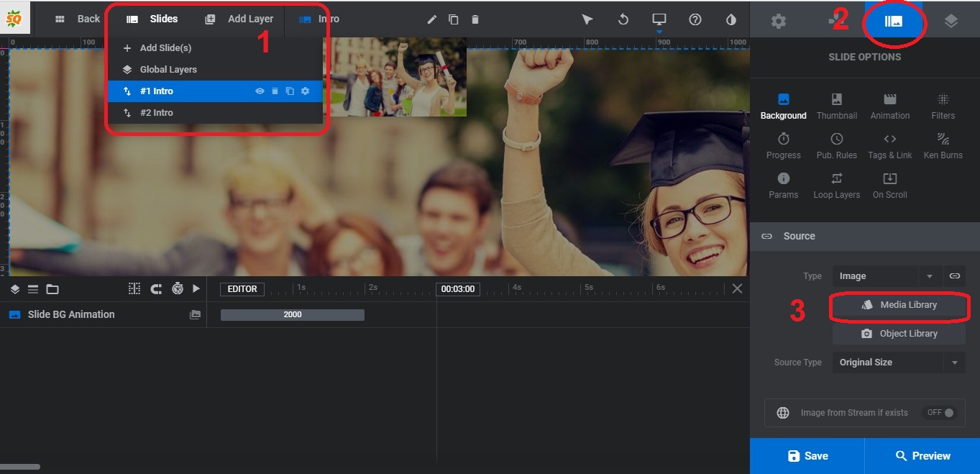This screenshot has width=980, height=474.
Task: Toggle visibility eye on #1 Intro slide
Action: click(260, 91)
